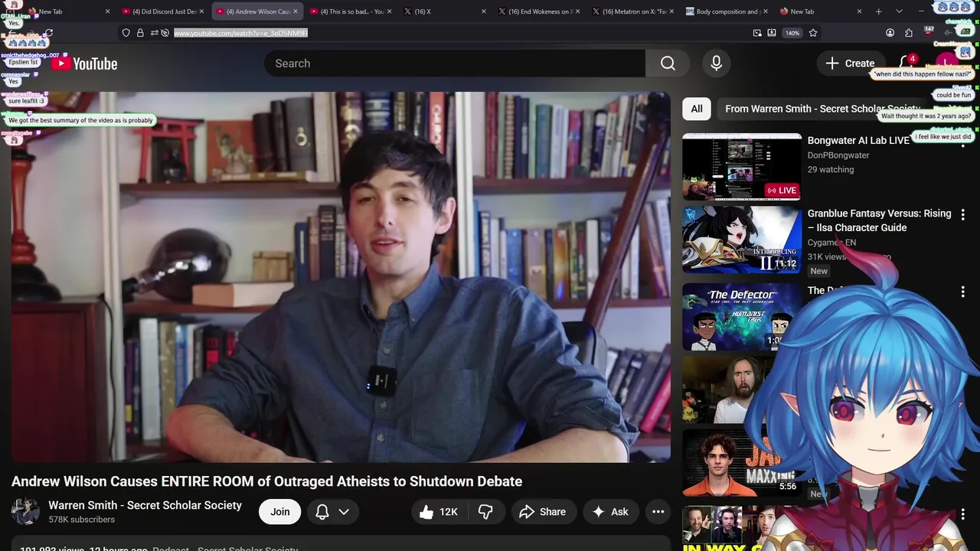Viewport: 980px width, 551px height.
Task: Like the video with thumbs-up button
Action: pos(439,512)
